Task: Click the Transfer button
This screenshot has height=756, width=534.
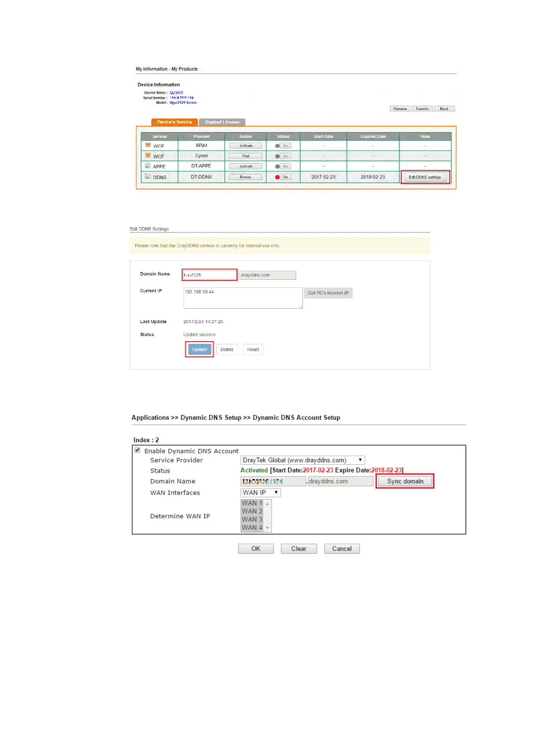Action: [x=422, y=109]
